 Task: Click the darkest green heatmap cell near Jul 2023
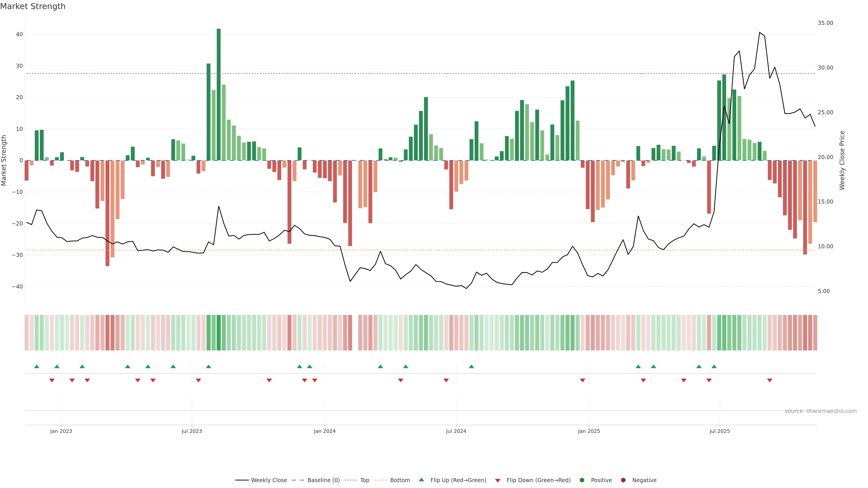tap(219, 333)
